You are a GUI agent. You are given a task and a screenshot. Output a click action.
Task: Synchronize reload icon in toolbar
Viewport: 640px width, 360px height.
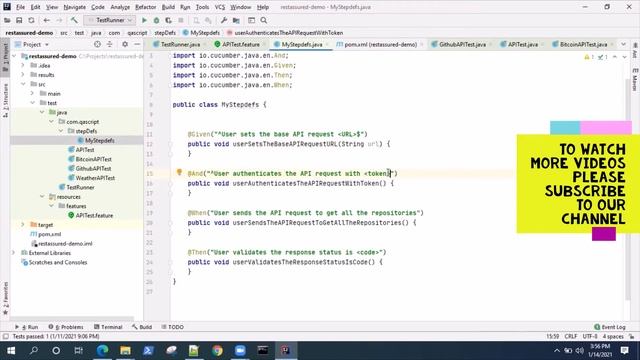[31, 20]
